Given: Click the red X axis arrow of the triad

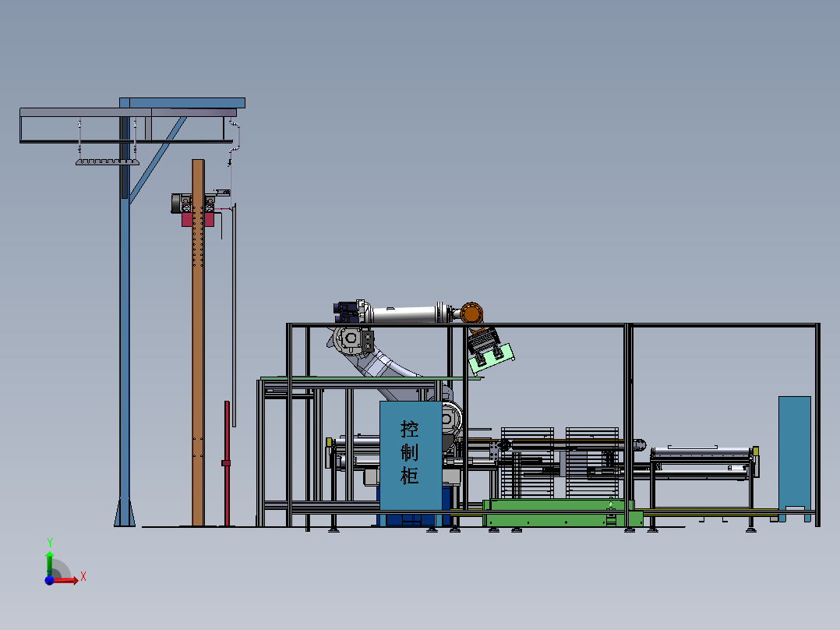Looking at the screenshot, I should point(65,580).
